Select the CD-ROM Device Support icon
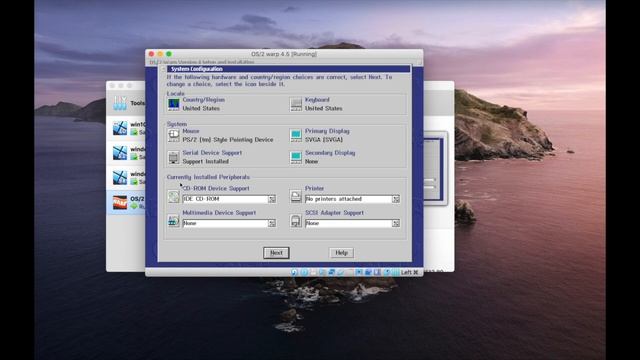The image size is (640, 360). pos(173,197)
